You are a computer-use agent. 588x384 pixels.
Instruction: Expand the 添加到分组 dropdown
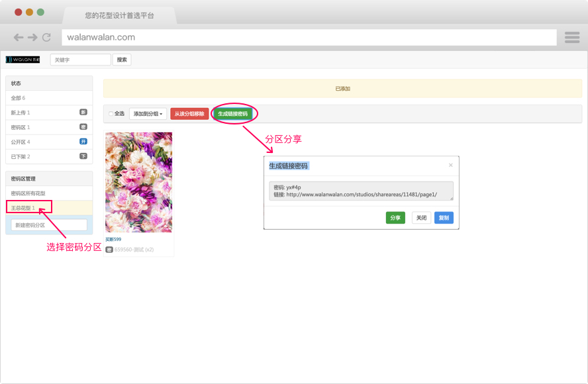tap(148, 114)
